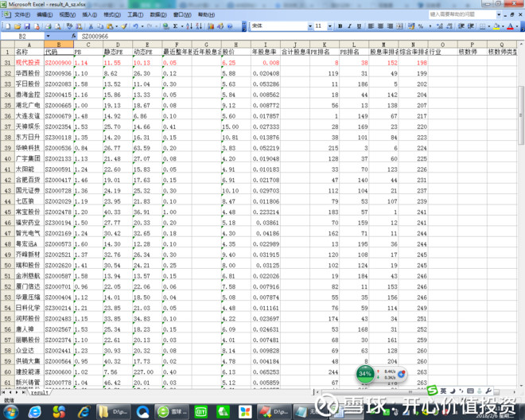Switch to the result sheet tab
This screenshot has width=525, height=420.
point(41,392)
